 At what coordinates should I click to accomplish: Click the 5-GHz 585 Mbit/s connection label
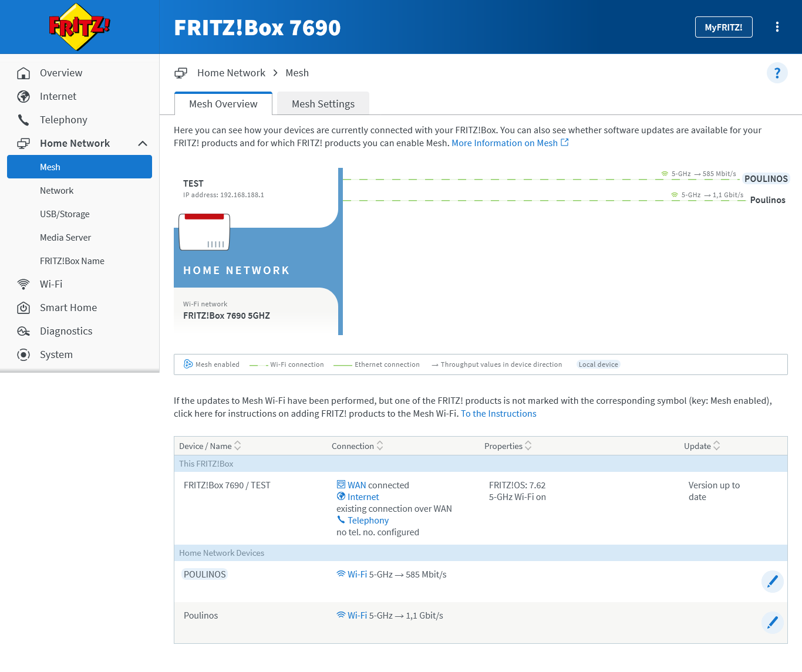[x=699, y=174]
